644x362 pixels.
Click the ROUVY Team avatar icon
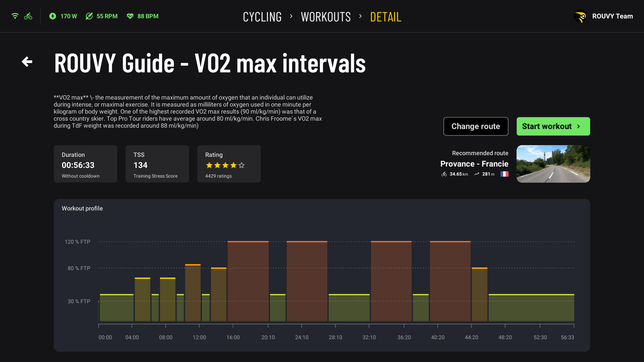(580, 16)
